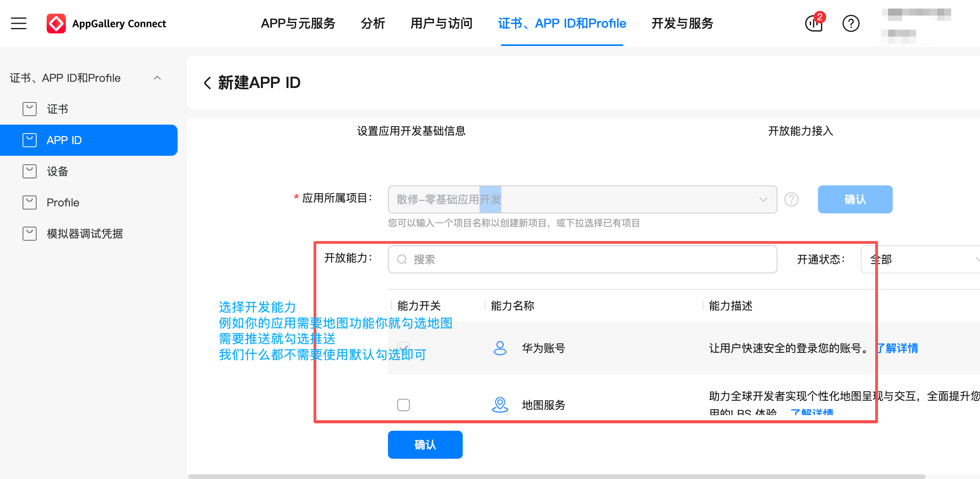Open the 应用所属项目 project dropdown
Image resolution: width=980 pixels, height=479 pixels.
763,199
